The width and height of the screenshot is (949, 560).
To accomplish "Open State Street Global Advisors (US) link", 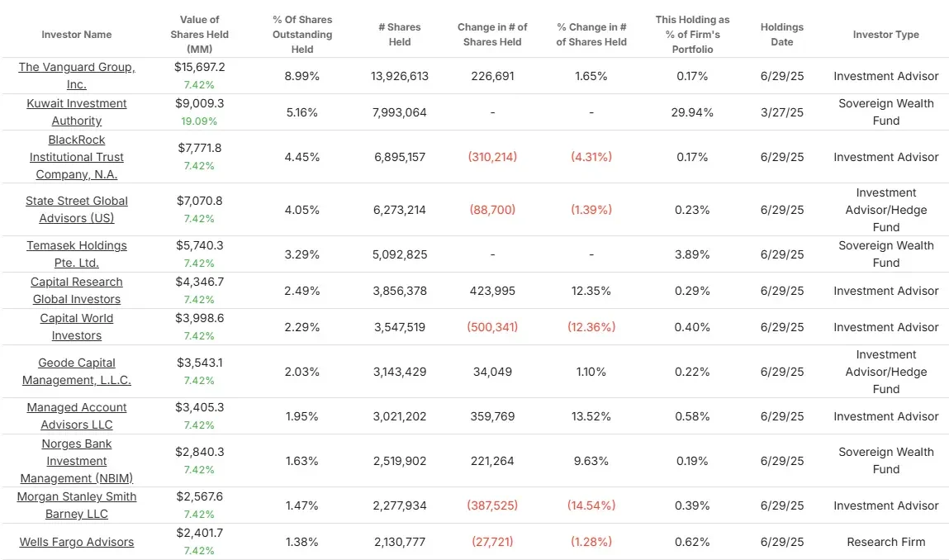I will [77, 210].
